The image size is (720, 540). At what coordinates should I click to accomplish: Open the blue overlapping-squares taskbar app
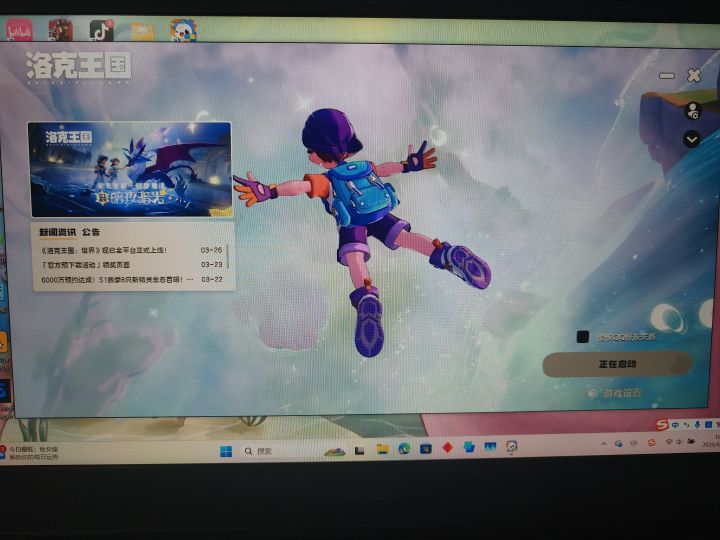pyautogui.click(x=469, y=447)
